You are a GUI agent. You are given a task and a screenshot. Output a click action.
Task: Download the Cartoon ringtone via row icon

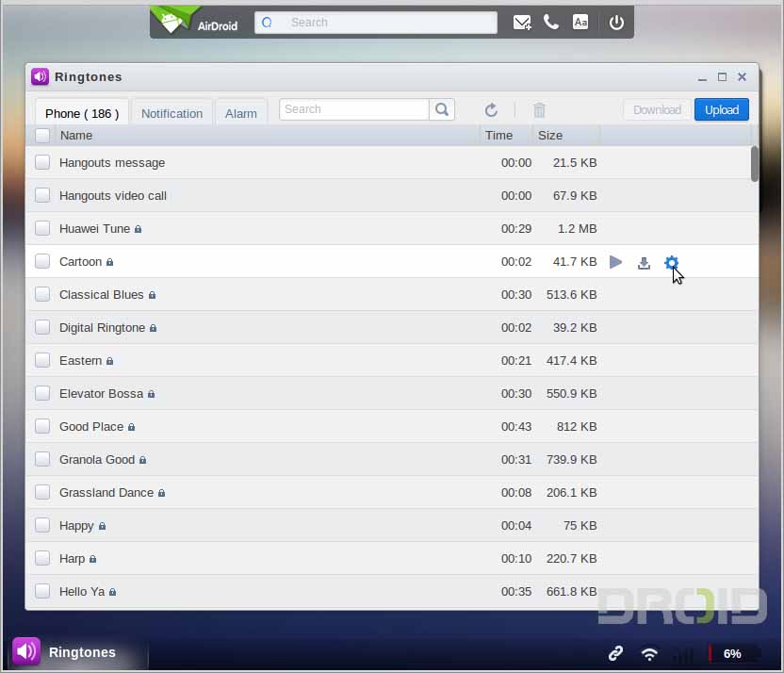[644, 263]
